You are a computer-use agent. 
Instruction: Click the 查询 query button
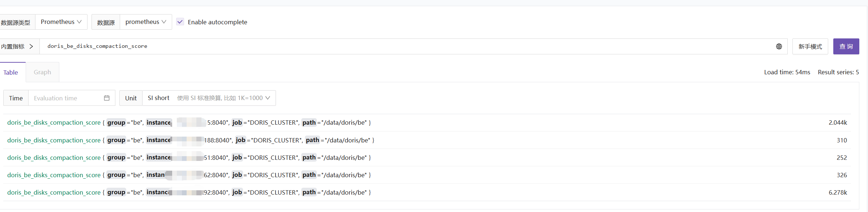846,46
